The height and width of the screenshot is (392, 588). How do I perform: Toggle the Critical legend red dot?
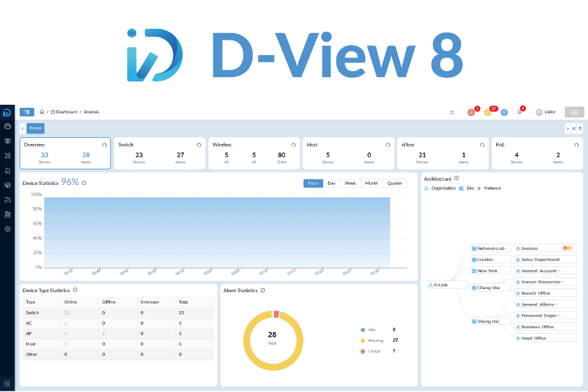[x=362, y=351]
